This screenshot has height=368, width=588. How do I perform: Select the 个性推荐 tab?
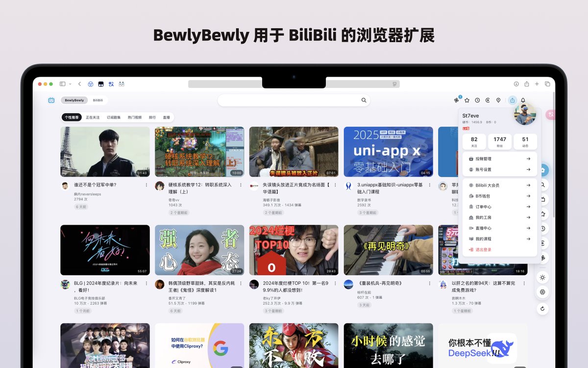point(72,117)
